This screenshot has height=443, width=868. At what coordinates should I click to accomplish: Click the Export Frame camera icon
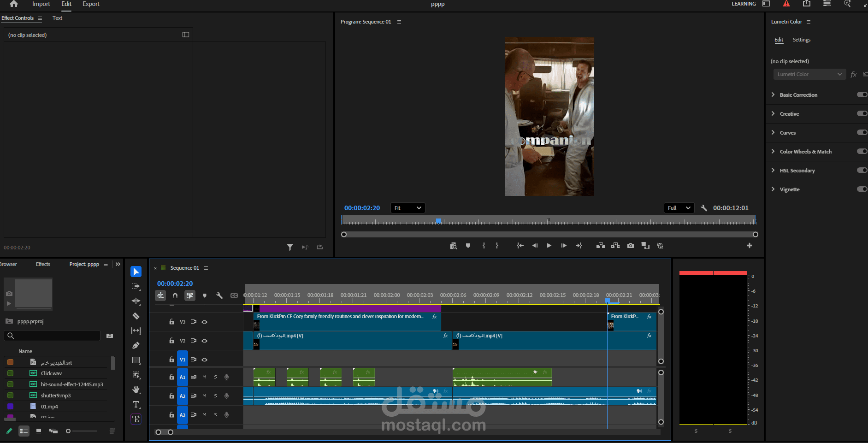click(631, 246)
